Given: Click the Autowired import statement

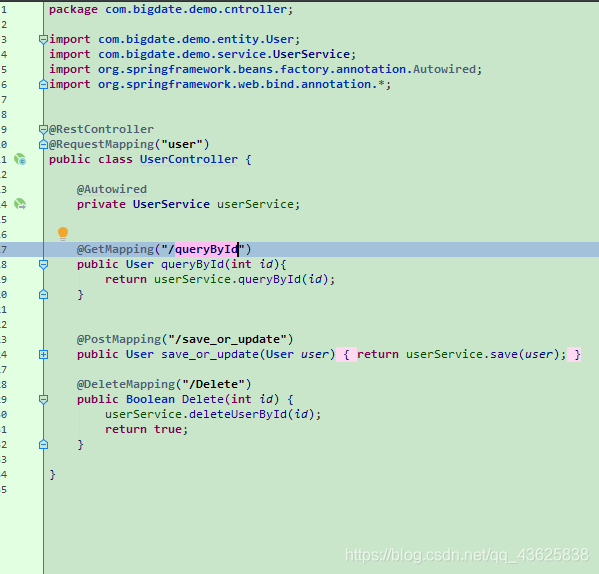Looking at the screenshot, I should [x=266, y=70].
